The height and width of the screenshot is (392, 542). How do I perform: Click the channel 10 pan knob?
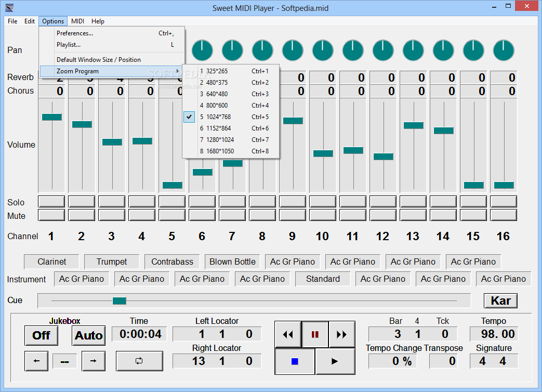coord(323,50)
